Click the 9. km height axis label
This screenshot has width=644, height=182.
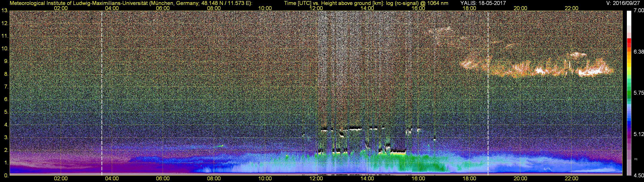[6, 61]
